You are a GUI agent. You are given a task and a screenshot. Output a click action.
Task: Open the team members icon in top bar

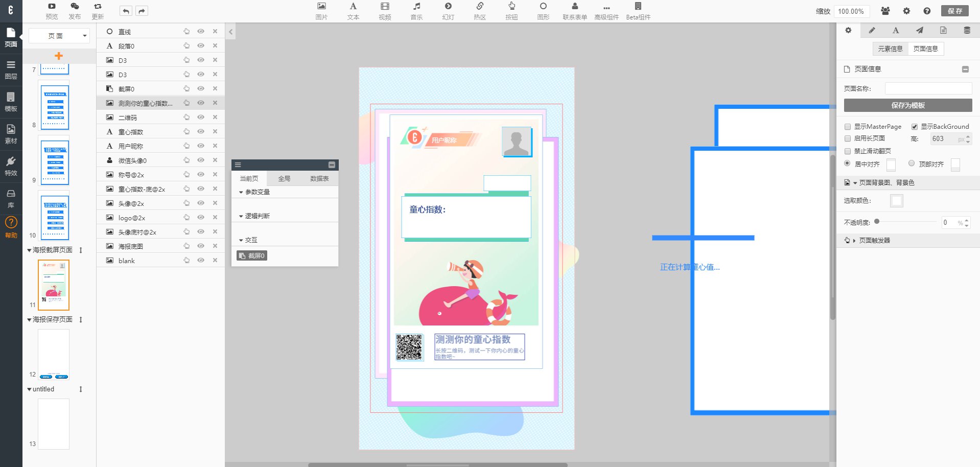coord(885,11)
